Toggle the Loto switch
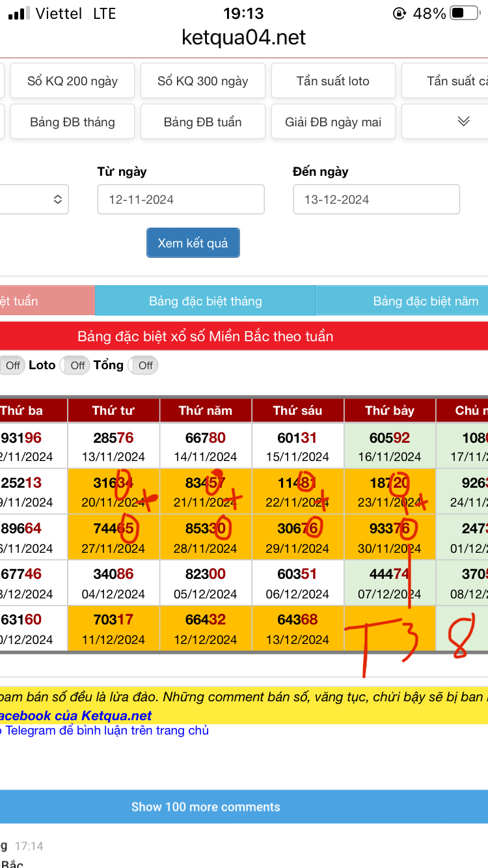This screenshot has height=868, width=488. (x=74, y=365)
